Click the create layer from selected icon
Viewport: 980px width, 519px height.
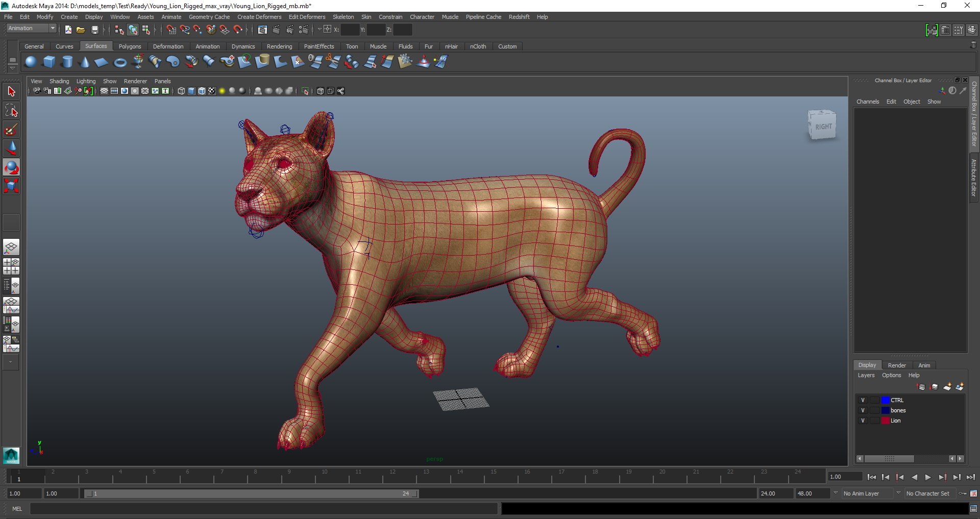click(960, 387)
